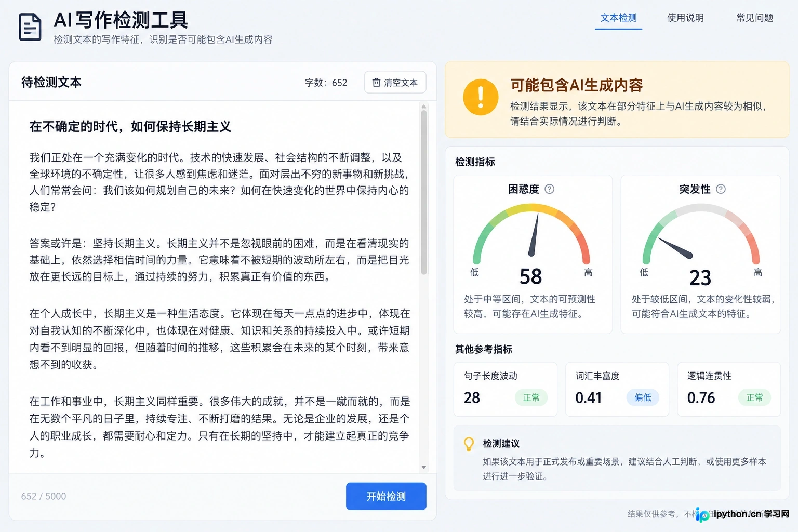Click the 正常 badge under 逻辑连贯性
This screenshot has width=798, height=532.
pyautogui.click(x=754, y=397)
